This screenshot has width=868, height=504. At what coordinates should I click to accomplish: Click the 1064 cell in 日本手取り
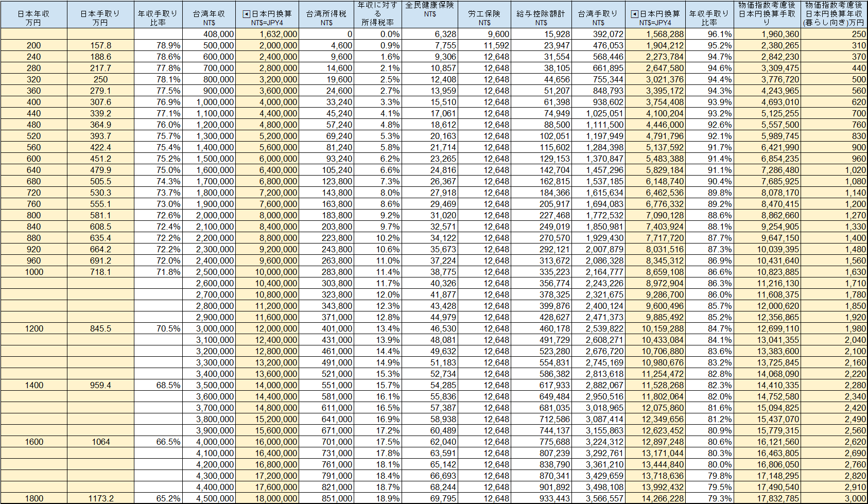(x=100, y=442)
